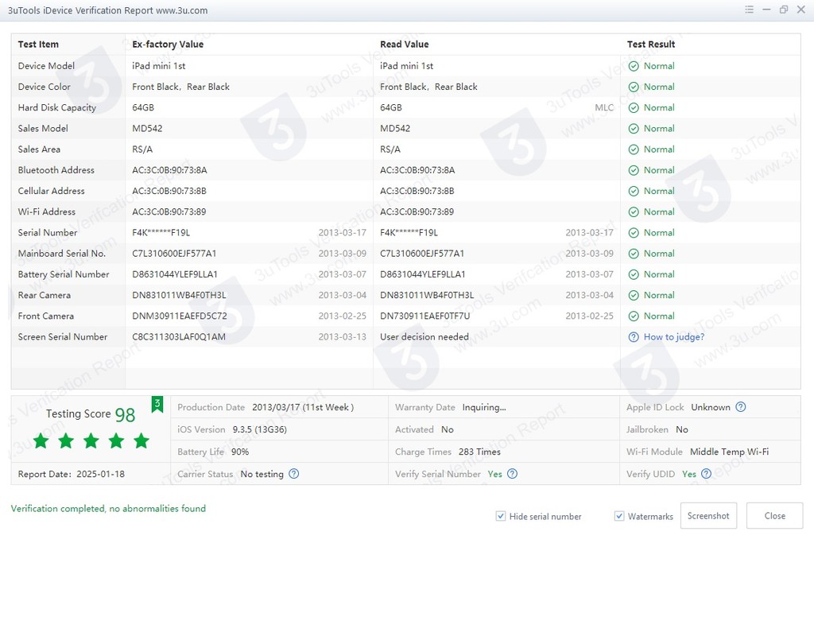Close the window with the title bar X
The image size is (814, 644).
tap(801, 10)
